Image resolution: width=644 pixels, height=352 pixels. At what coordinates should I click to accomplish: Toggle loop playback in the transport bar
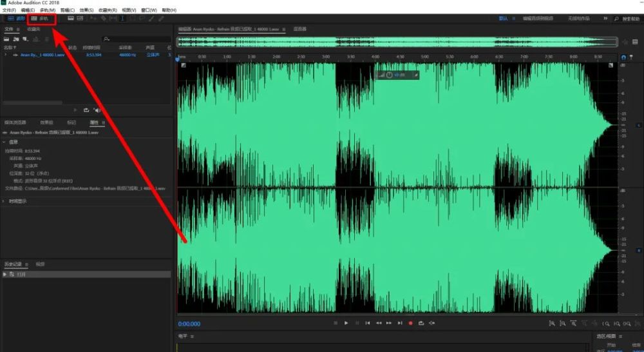[x=421, y=323]
